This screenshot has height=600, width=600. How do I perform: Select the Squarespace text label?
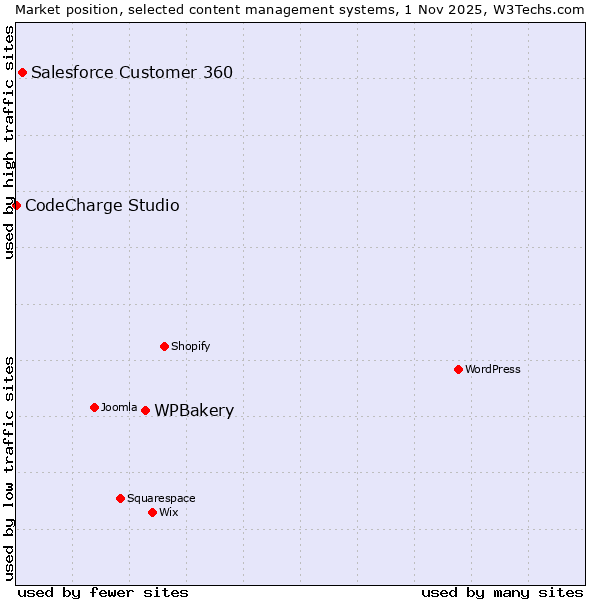(x=161, y=498)
